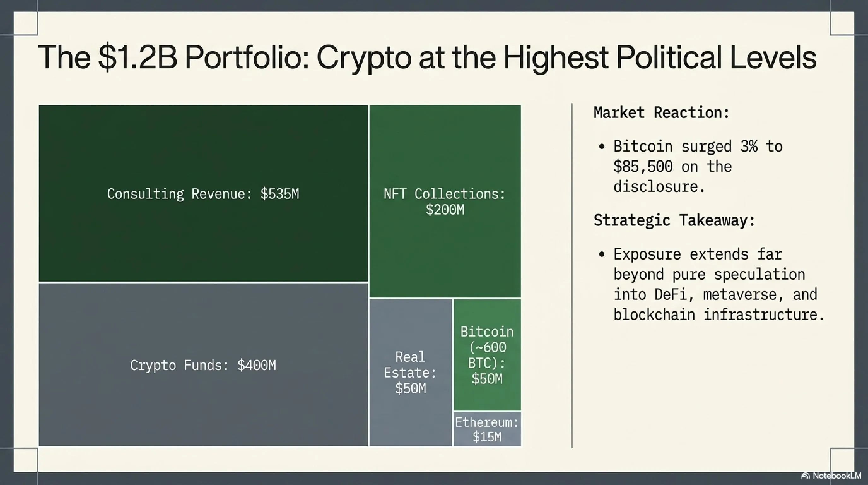This screenshot has height=485, width=868.
Task: Click the vertical divider line beside treemap
Action: [x=572, y=275]
